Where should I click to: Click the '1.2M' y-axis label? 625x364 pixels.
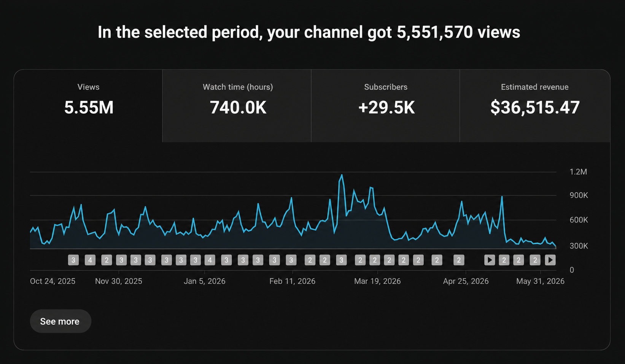point(578,172)
